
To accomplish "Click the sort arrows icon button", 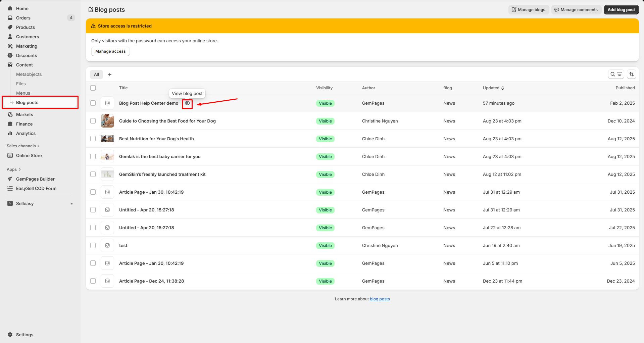I will [x=631, y=74].
